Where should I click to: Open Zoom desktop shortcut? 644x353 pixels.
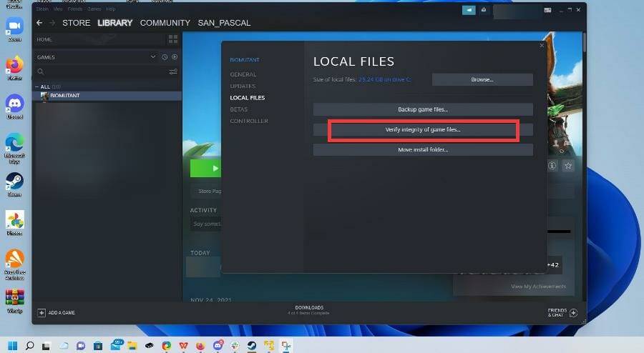14,29
